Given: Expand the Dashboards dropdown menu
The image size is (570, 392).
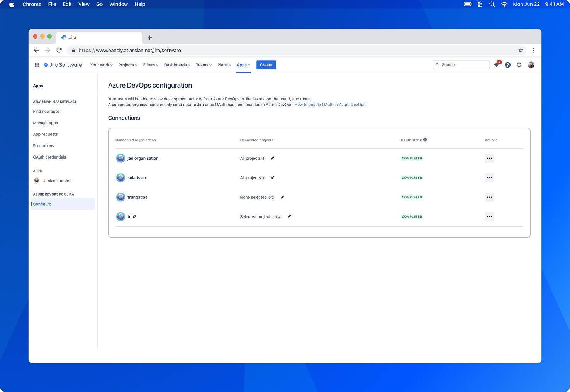Looking at the screenshot, I should pos(177,65).
